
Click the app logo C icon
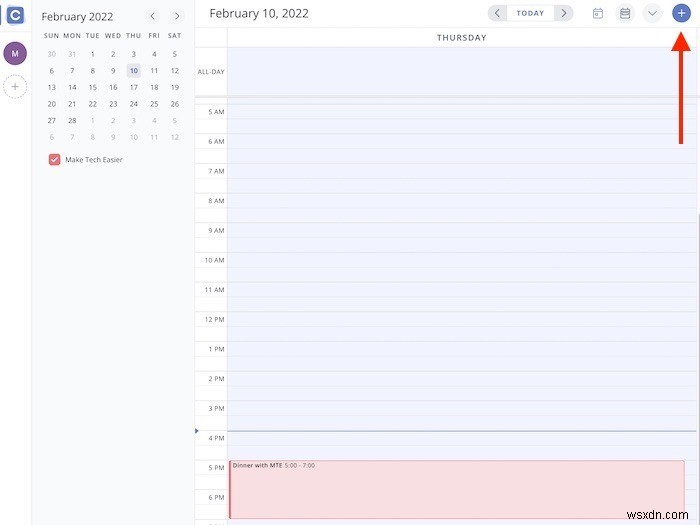coord(15,15)
